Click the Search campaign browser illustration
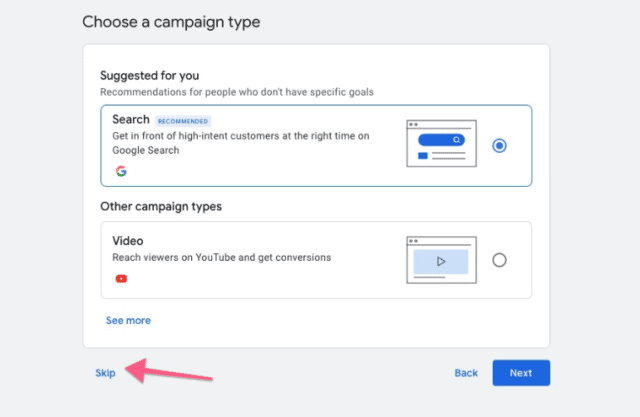The height and width of the screenshot is (417, 640). tap(441, 143)
